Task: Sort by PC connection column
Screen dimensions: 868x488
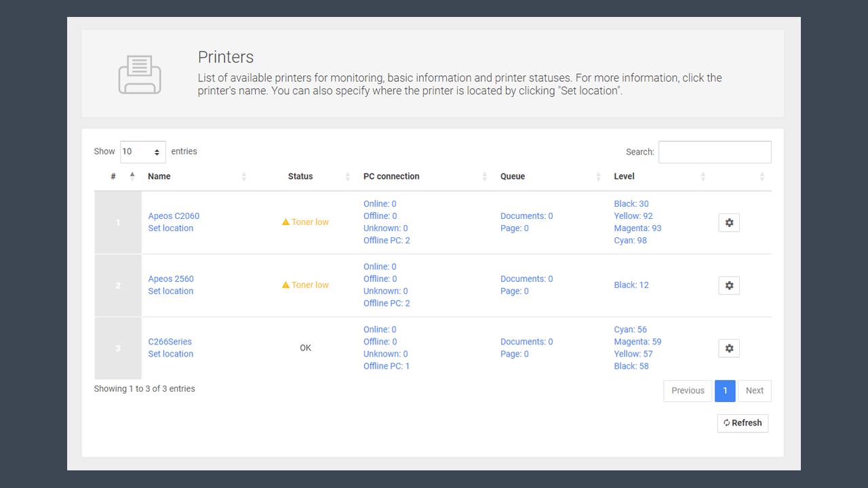Action: (x=391, y=176)
